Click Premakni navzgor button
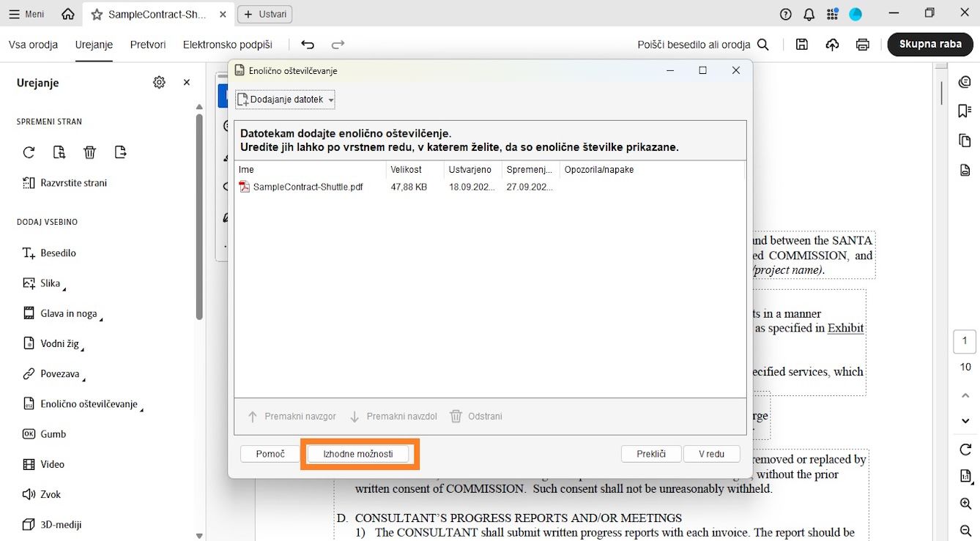 pos(292,417)
